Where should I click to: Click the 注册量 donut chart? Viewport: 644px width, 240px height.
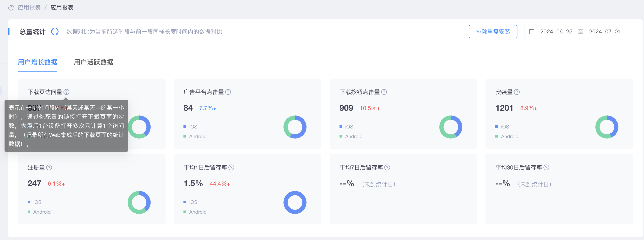click(139, 202)
